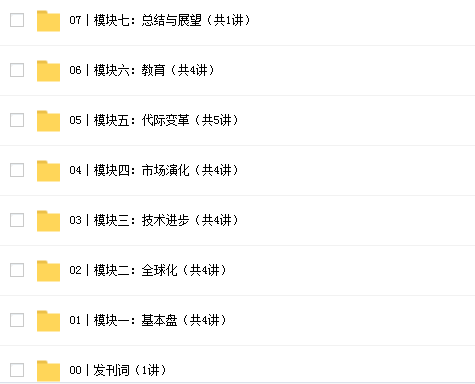Tick checkbox next to 模块七 总结与展望
This screenshot has height=384, width=475.
click(17, 20)
